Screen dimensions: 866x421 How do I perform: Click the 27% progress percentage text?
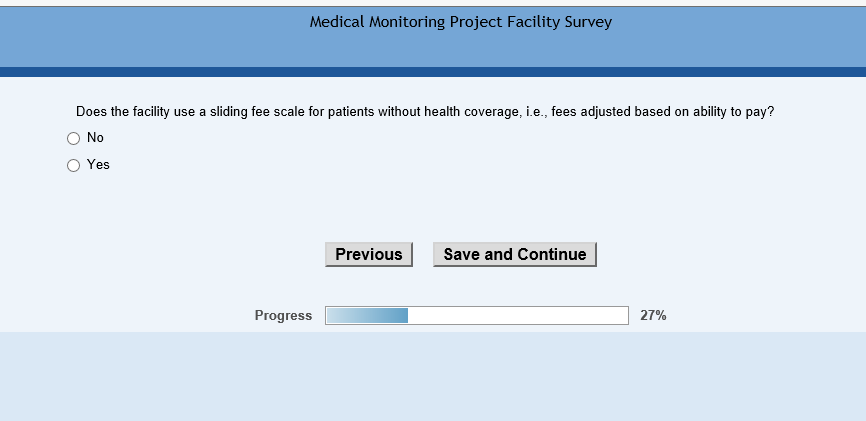pos(653,316)
